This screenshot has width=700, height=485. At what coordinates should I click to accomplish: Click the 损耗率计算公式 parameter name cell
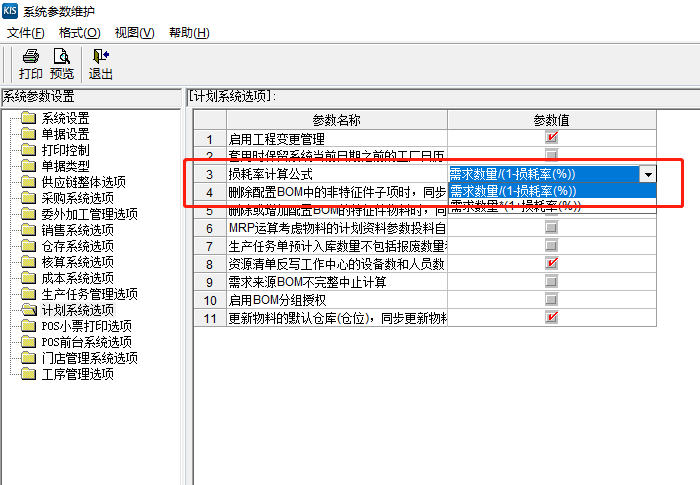[x=337, y=174]
